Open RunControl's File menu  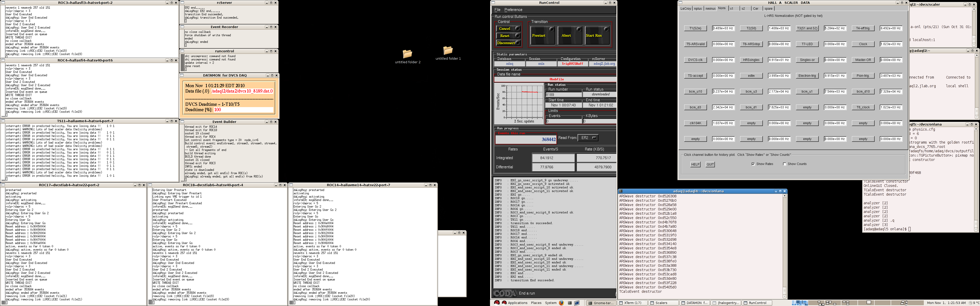(497, 10)
